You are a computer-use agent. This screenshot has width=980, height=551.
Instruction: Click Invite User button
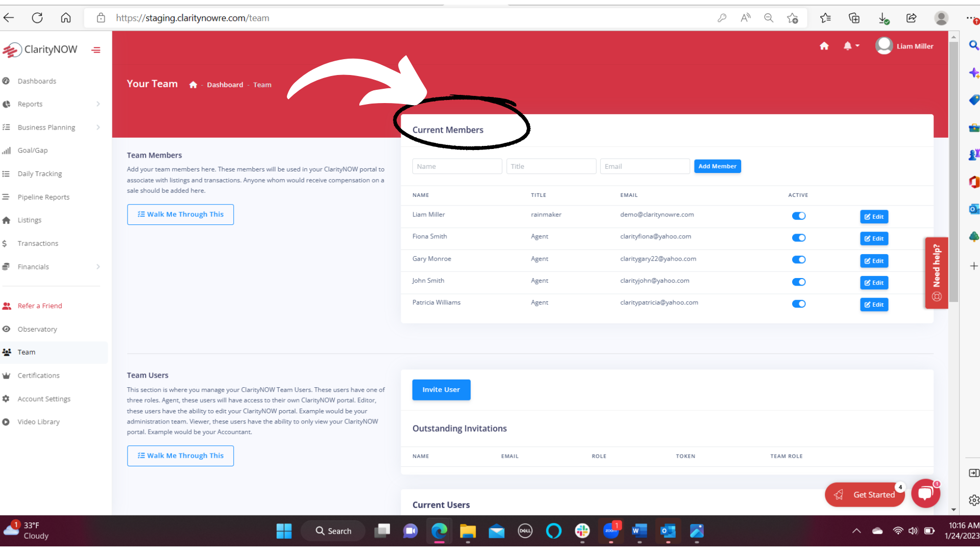[x=441, y=390]
